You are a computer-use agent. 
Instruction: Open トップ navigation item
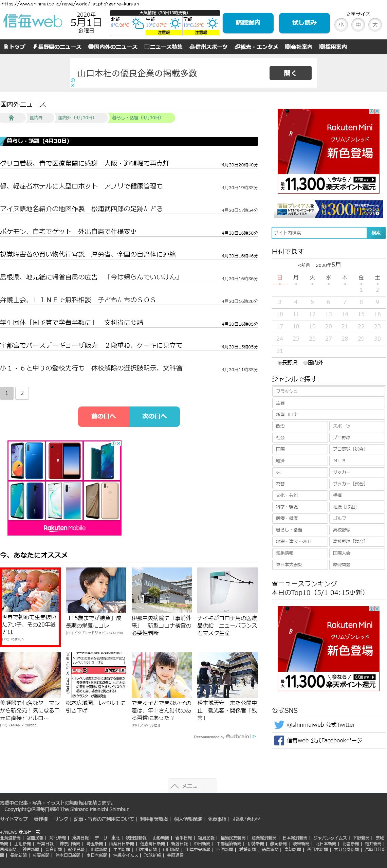[x=14, y=47]
